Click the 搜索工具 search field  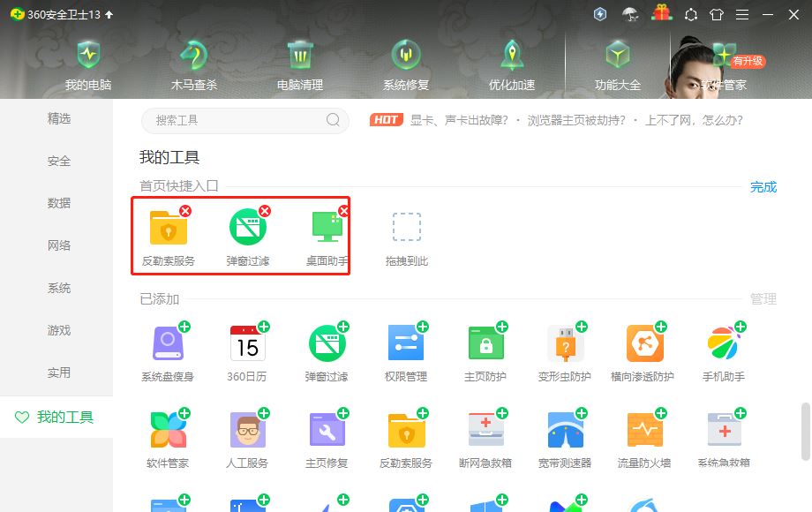(244, 118)
